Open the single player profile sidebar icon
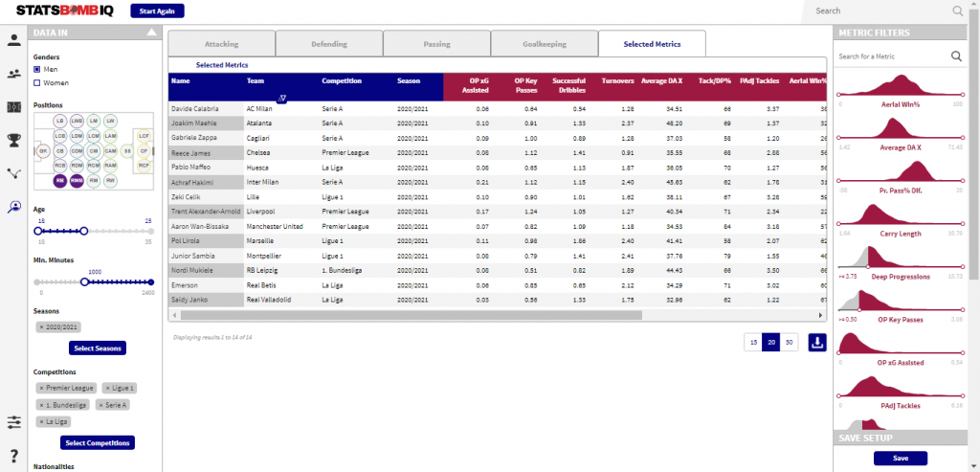 click(13, 40)
